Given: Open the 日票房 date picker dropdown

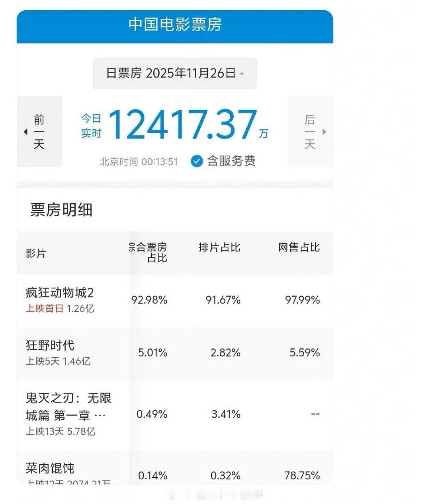Looking at the screenshot, I should tap(174, 72).
